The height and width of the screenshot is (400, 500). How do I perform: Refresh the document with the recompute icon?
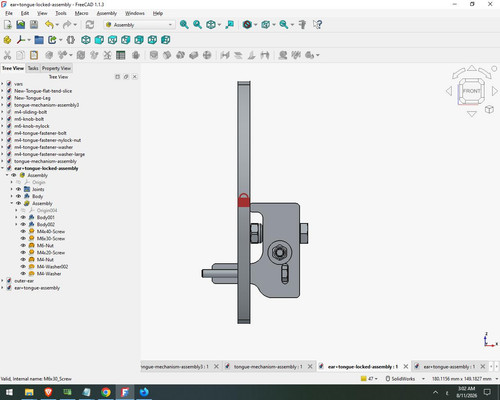90,25
